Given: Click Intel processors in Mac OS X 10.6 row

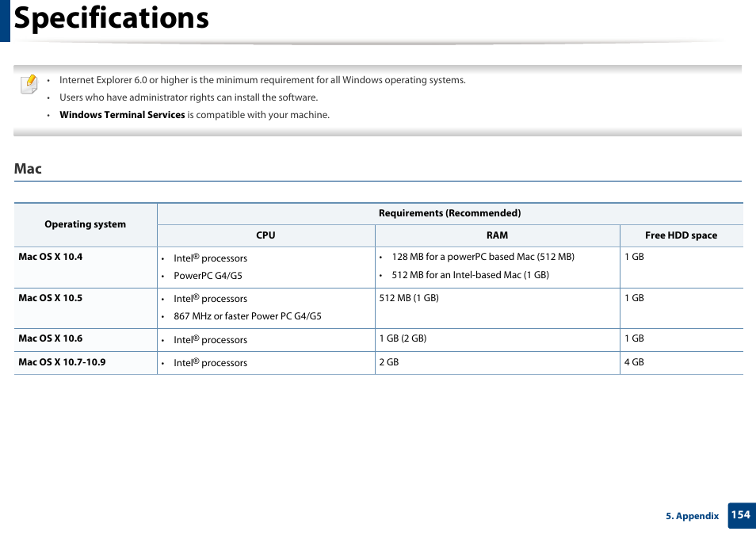Looking at the screenshot, I should coord(210,339).
